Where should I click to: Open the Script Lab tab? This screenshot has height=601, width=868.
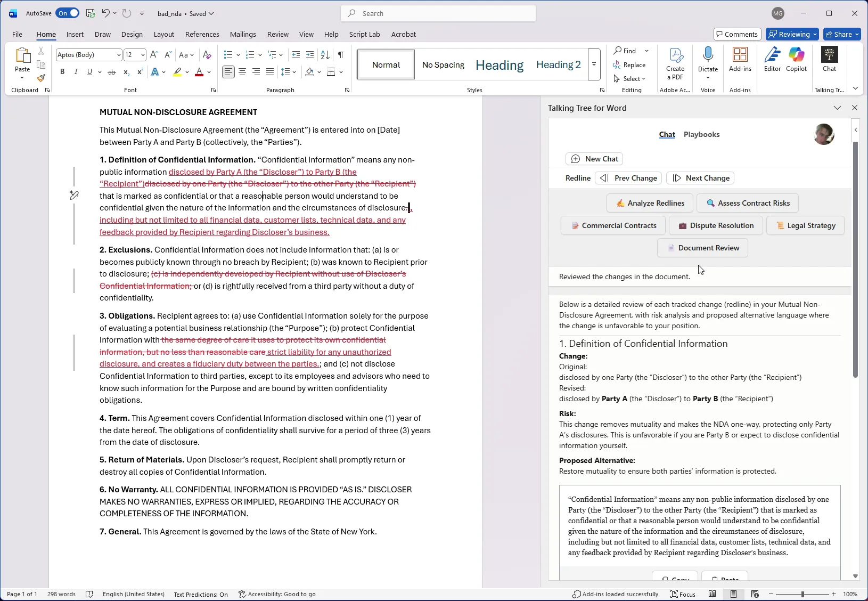coord(364,34)
